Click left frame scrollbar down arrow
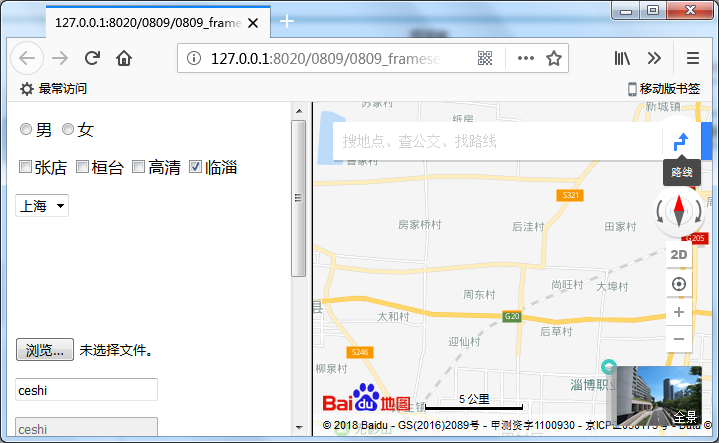The image size is (719, 443). point(299,427)
